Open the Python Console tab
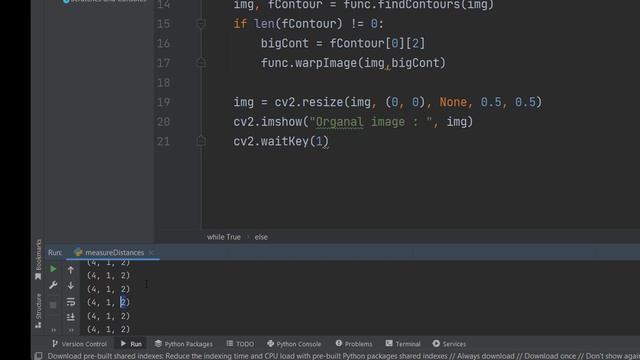Screen dimensions: 640x360 coord(294,344)
